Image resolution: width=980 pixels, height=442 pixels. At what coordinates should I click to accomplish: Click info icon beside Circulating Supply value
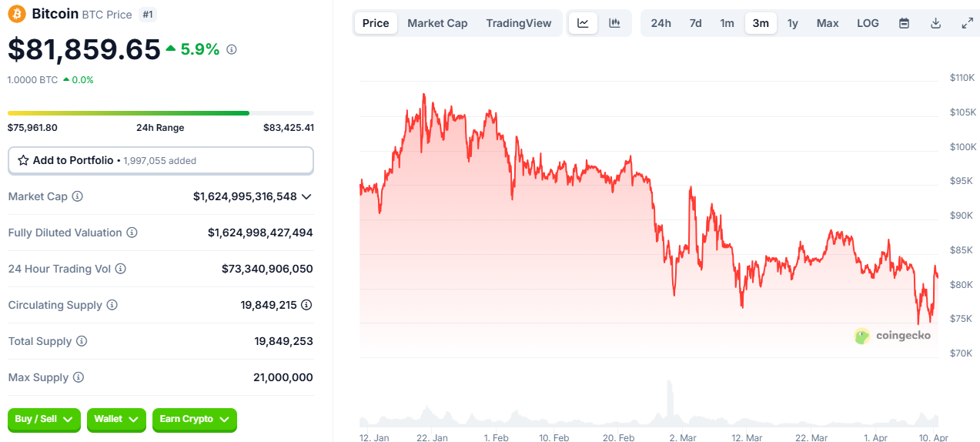(306, 305)
